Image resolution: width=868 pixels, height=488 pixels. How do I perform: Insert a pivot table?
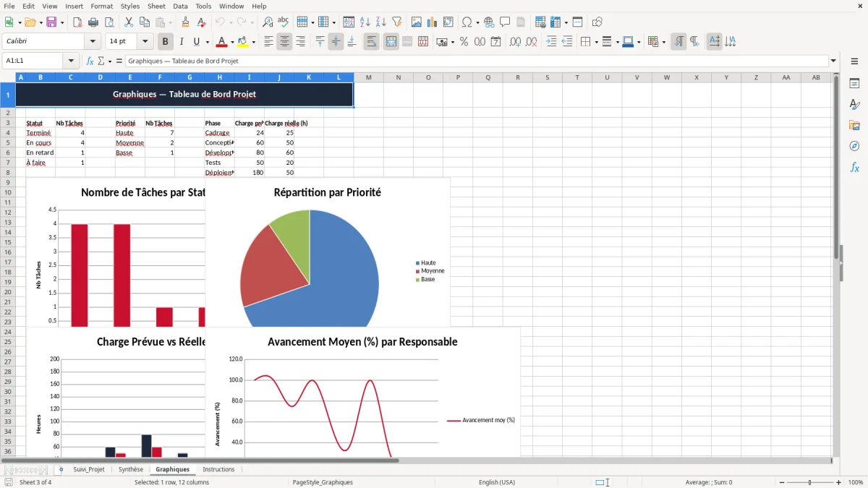point(448,22)
